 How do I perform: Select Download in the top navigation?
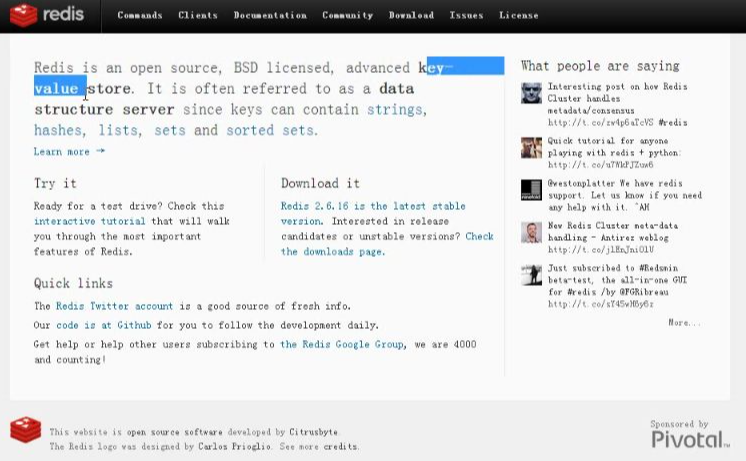click(x=412, y=15)
